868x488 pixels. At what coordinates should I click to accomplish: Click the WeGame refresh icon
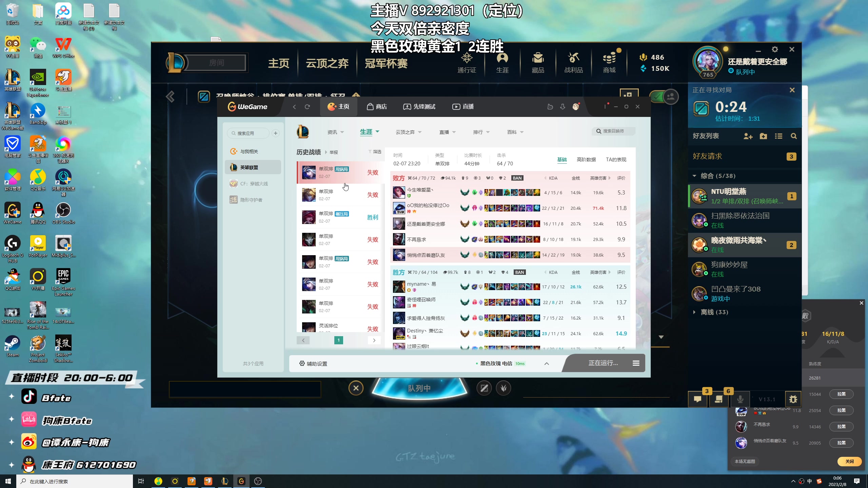(307, 107)
